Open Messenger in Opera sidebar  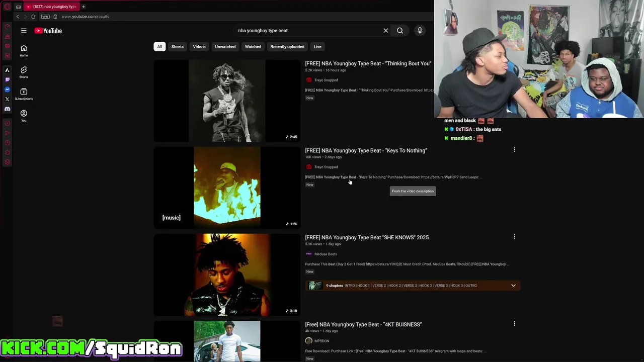pyautogui.click(x=7, y=89)
